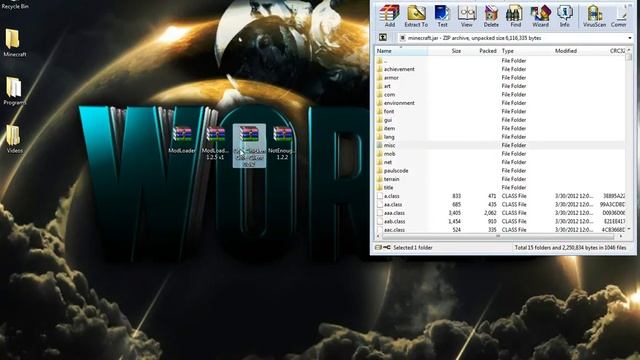The width and height of the screenshot is (640, 360).
Task: Open the Find binoculars tool
Action: [x=515, y=16]
